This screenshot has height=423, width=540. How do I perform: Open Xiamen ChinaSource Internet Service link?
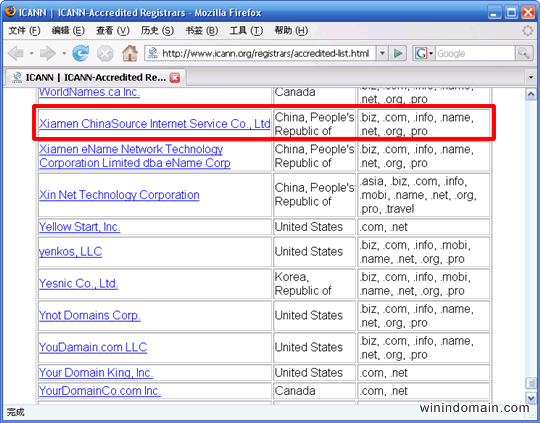click(155, 124)
